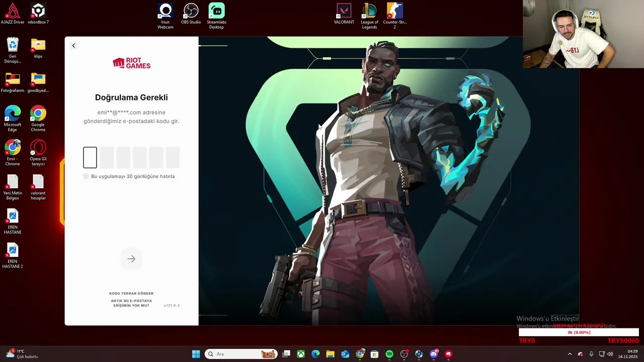Select EREN HASTANE image file
Viewport: 644px width, 362px height.
(13, 221)
